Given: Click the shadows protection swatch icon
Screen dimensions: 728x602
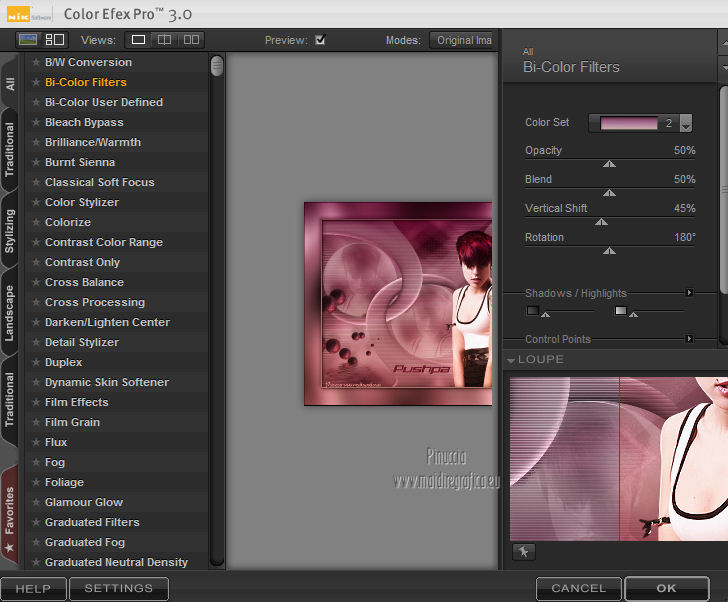Looking at the screenshot, I should [533, 311].
